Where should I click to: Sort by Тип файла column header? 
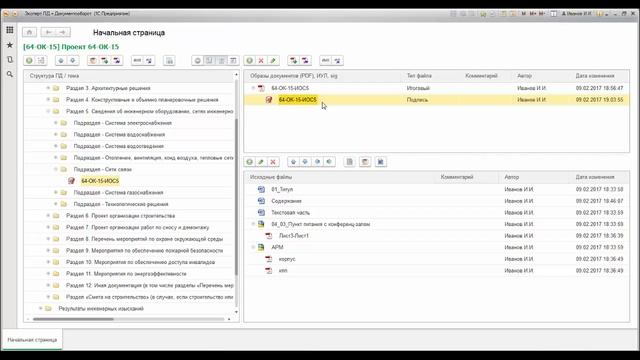[x=419, y=76]
